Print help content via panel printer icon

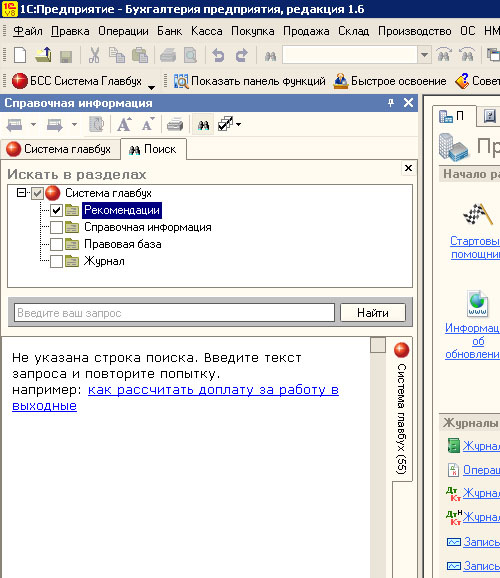[175, 125]
